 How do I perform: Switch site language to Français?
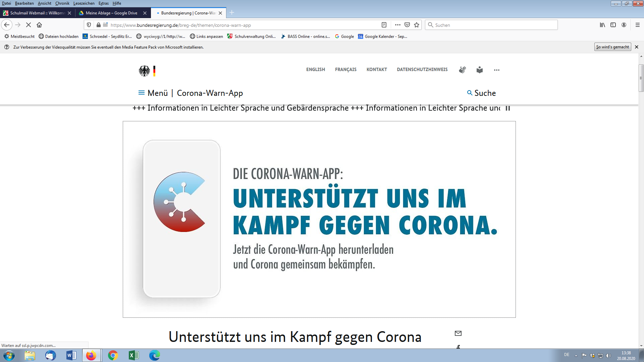point(346,70)
